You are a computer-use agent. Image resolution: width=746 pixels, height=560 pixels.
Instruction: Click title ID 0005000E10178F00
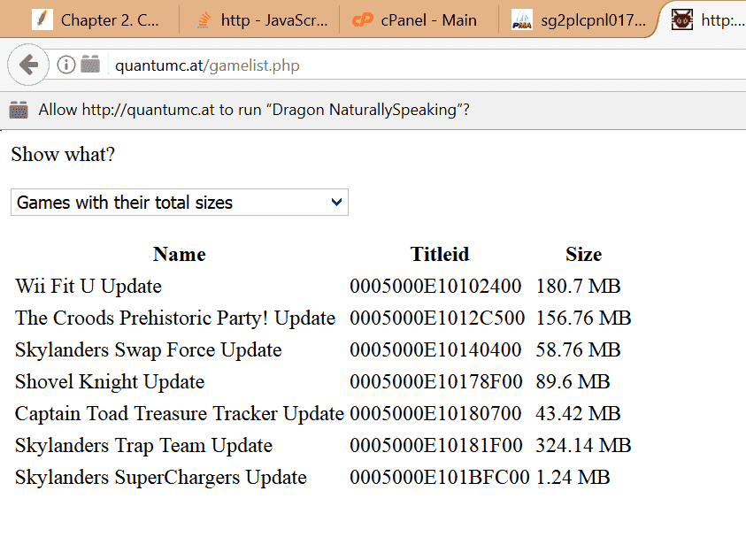(436, 381)
